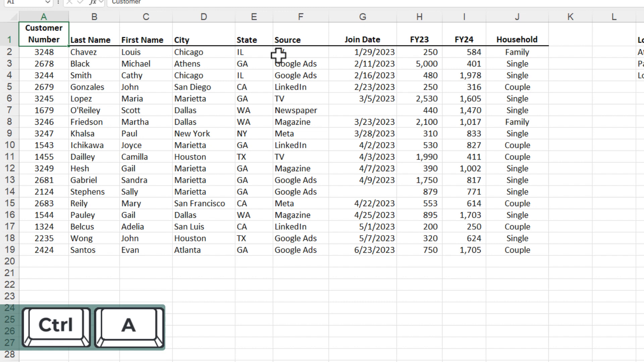This screenshot has width=644, height=362.
Task: Click the empty Source cell for Chavez
Action: 301,52
